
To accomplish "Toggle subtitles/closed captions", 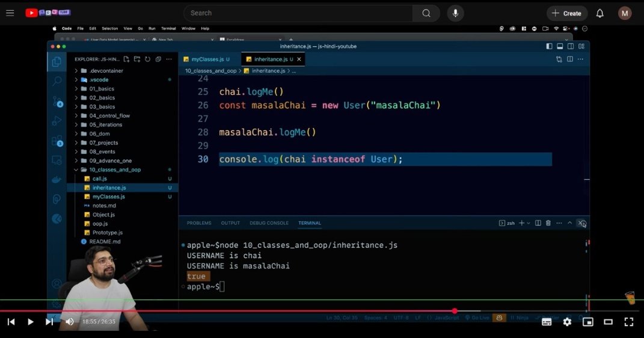I will coord(547,322).
